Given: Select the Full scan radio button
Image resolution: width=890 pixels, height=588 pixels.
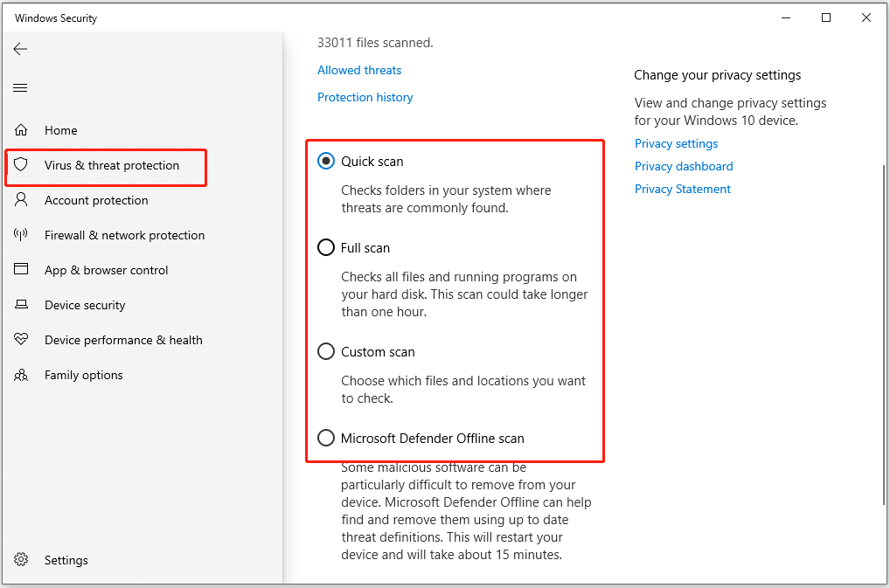Looking at the screenshot, I should (326, 247).
